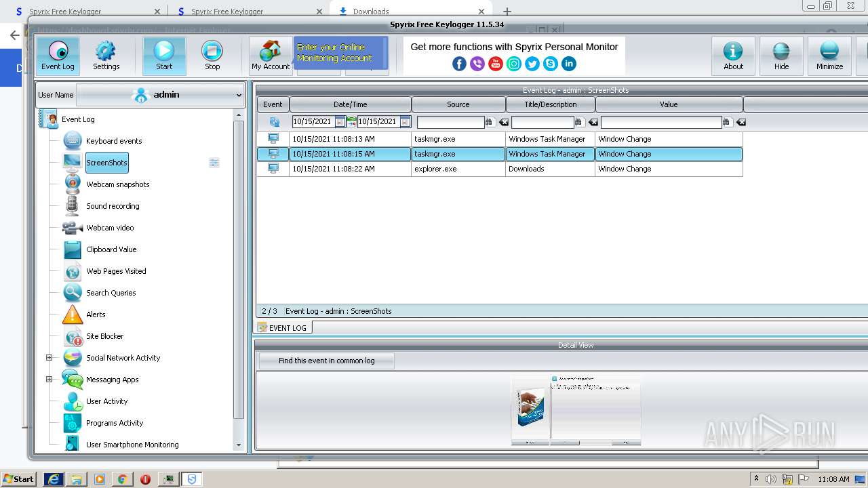Sort by the Value column header
This screenshot has width=868, height=488.
coord(669,104)
